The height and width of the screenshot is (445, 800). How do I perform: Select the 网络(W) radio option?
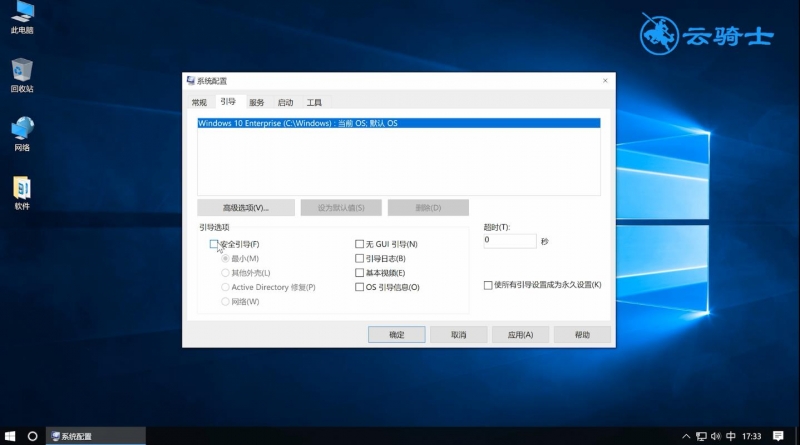[x=225, y=302]
